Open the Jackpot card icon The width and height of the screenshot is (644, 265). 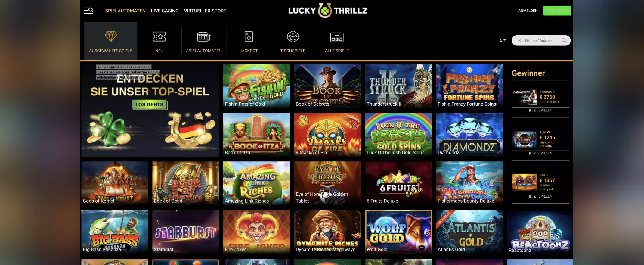coord(249,37)
